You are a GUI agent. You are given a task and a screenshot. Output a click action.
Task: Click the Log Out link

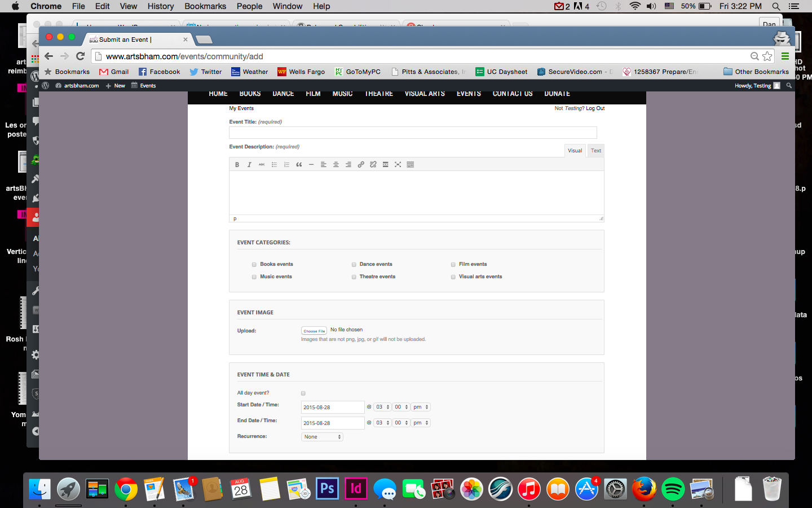[595, 108]
